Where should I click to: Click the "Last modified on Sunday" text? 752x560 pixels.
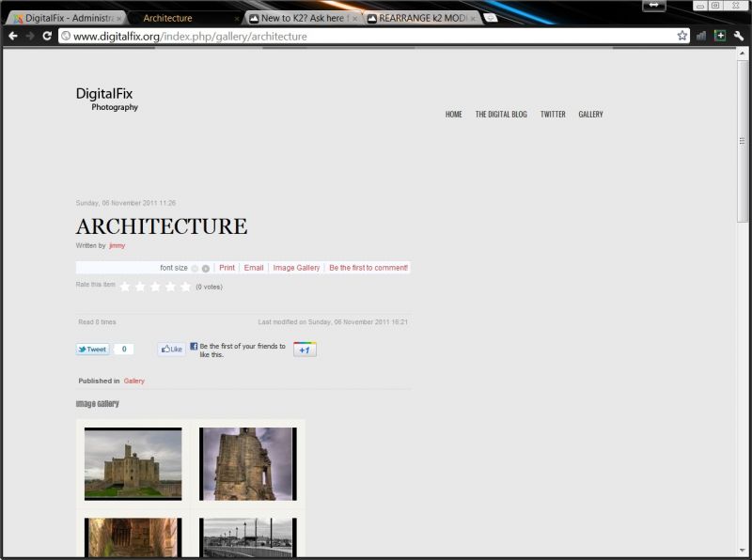[333, 322]
